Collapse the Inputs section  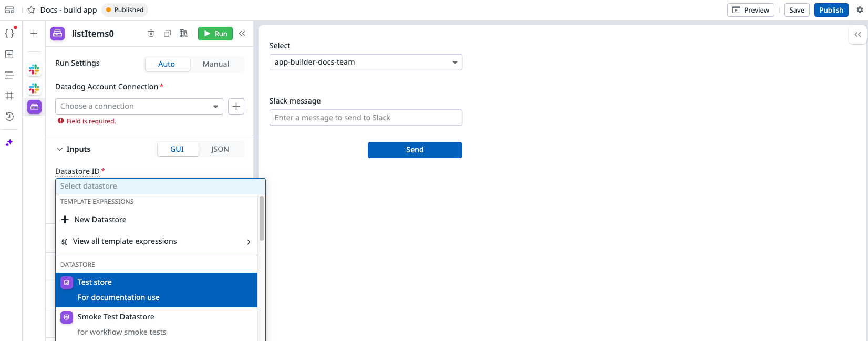tap(60, 149)
